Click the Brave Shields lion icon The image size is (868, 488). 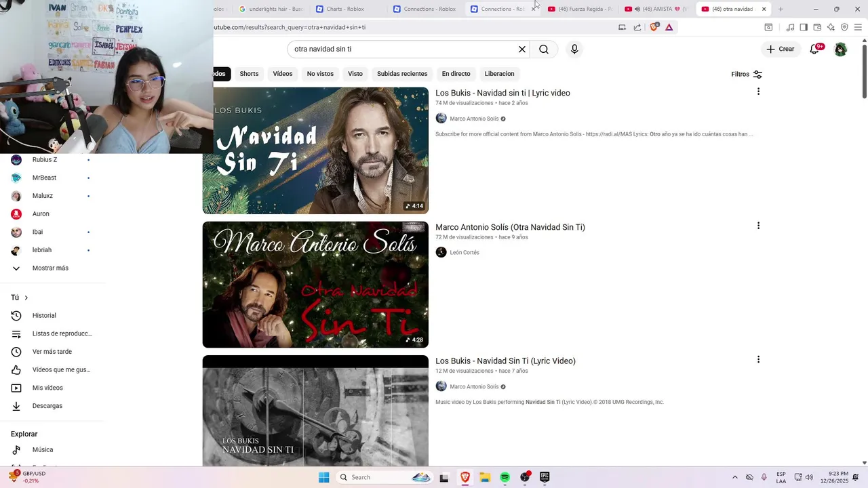tap(654, 27)
